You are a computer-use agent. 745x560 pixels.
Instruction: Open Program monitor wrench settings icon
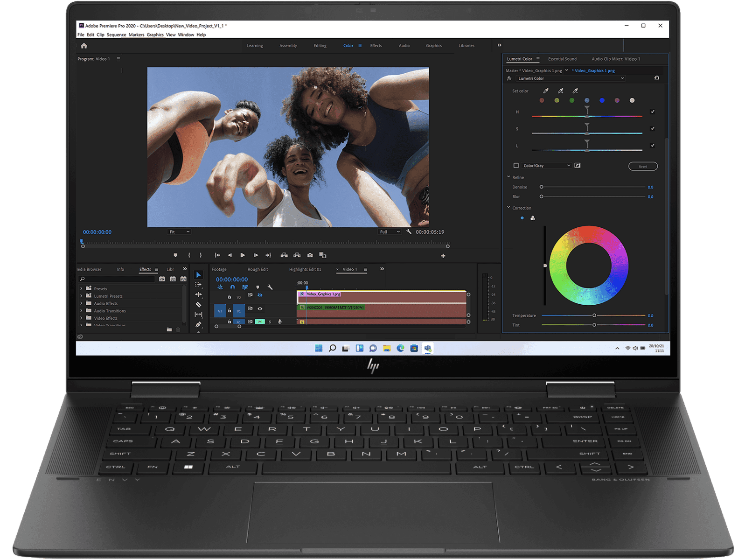(x=409, y=231)
